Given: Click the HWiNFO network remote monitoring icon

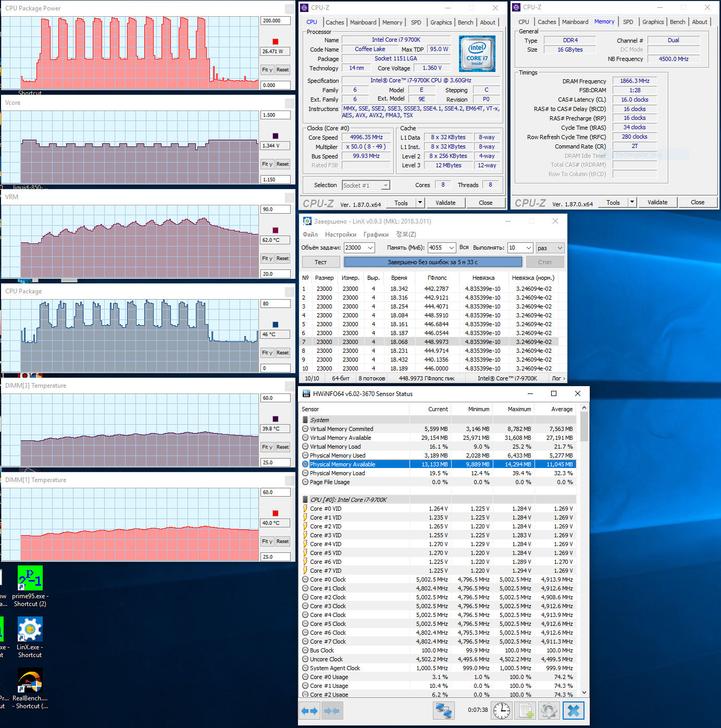Looking at the screenshot, I should click(x=444, y=711).
